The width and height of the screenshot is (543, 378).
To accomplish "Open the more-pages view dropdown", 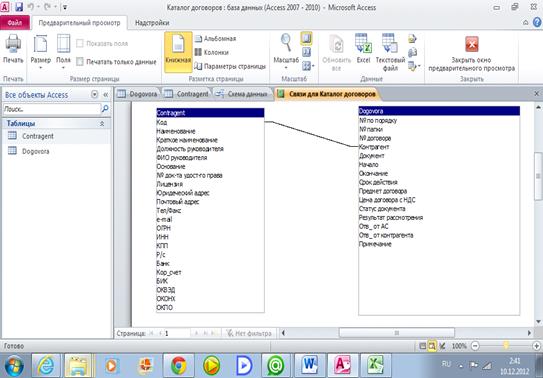I will point(308,65).
